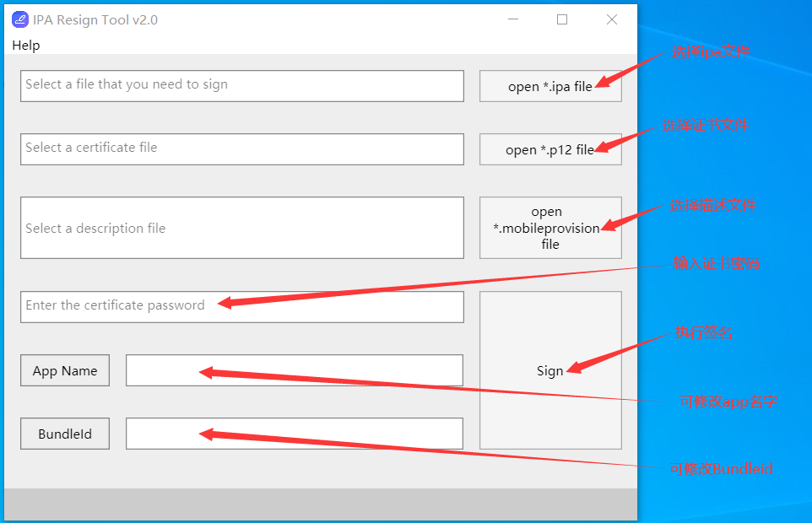Click open *.ipa file button

550,85
